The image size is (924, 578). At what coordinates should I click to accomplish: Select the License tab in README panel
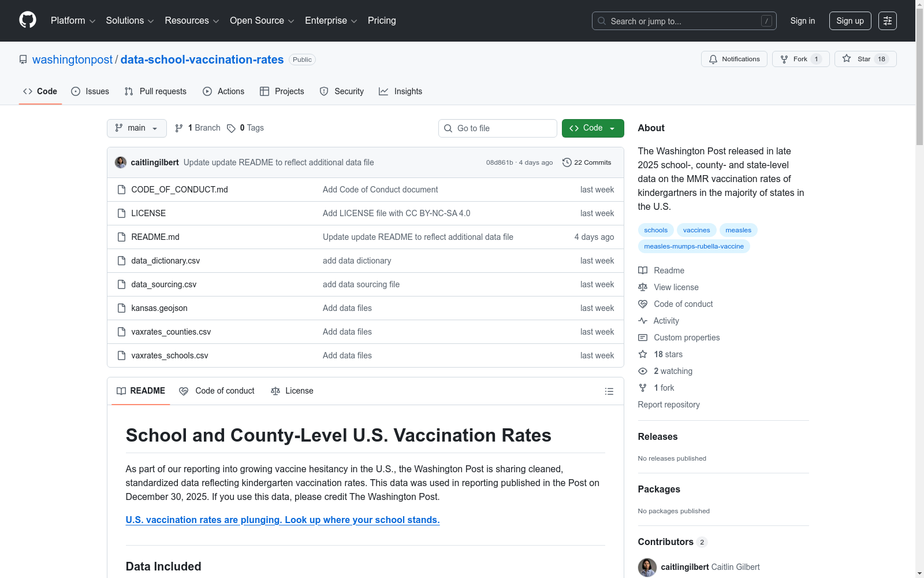(x=292, y=391)
